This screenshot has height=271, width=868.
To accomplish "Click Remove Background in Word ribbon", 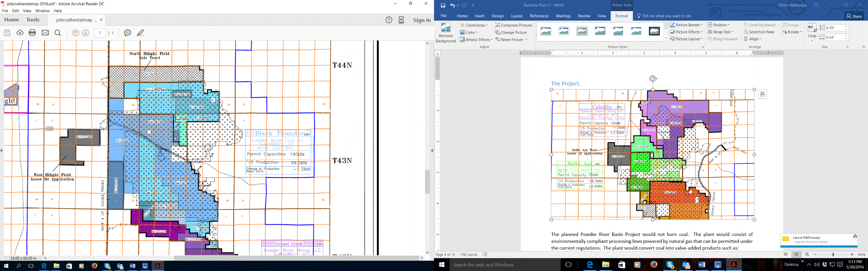I will [445, 33].
